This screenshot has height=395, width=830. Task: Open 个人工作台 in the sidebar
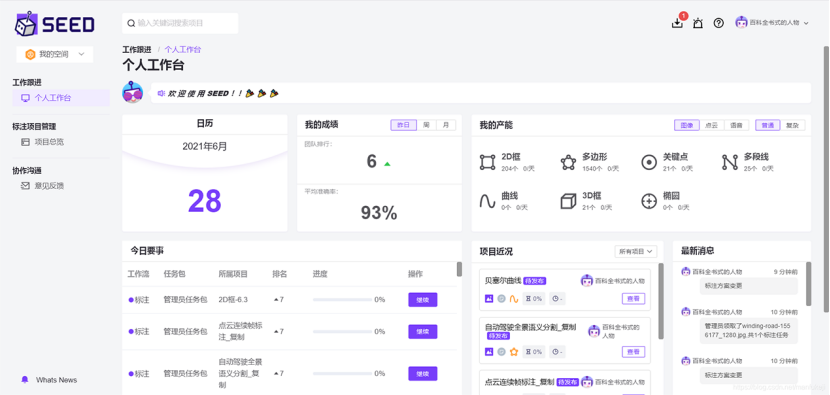pos(61,98)
